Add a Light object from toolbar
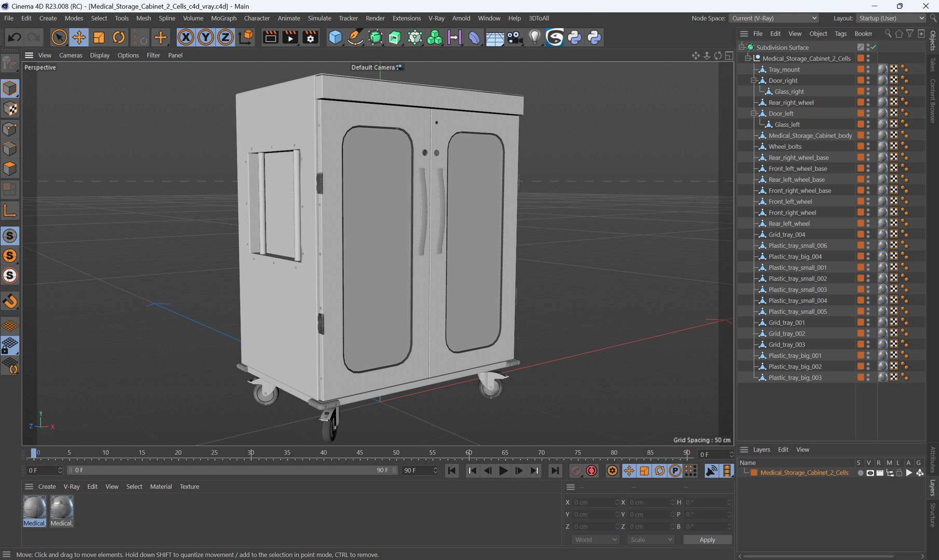 [x=535, y=37]
